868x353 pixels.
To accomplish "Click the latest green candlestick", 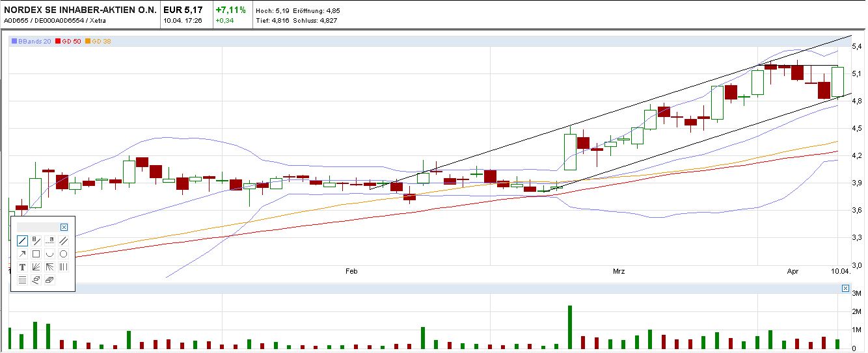I will click(x=837, y=82).
